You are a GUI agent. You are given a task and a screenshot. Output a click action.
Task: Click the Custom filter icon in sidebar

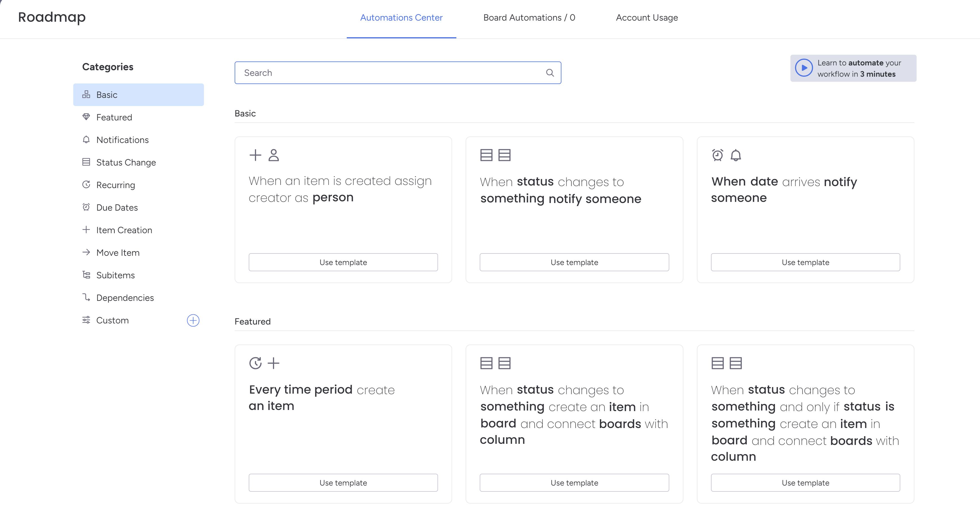(x=86, y=320)
